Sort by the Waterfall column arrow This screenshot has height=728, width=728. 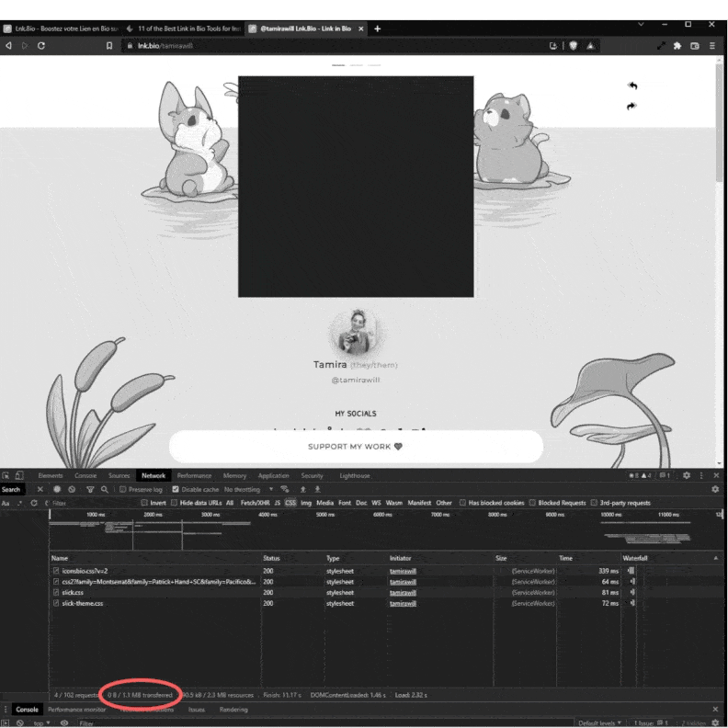pos(715,558)
